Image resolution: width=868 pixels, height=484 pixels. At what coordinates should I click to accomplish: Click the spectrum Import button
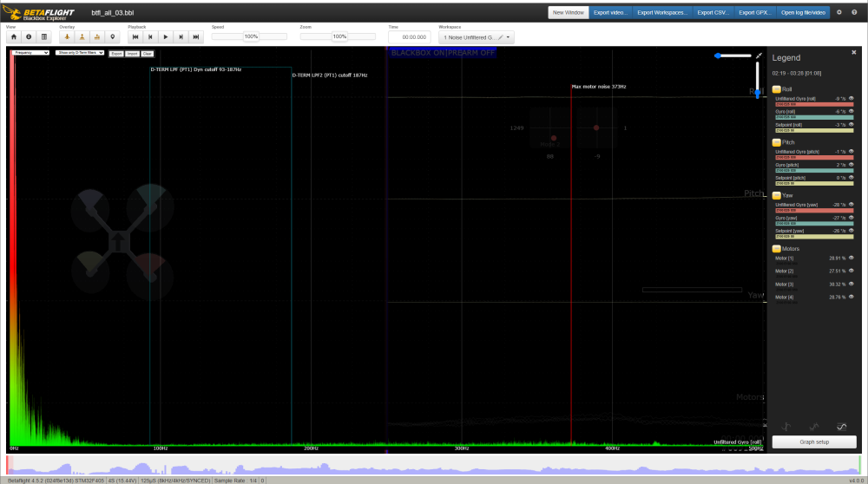pyautogui.click(x=132, y=53)
